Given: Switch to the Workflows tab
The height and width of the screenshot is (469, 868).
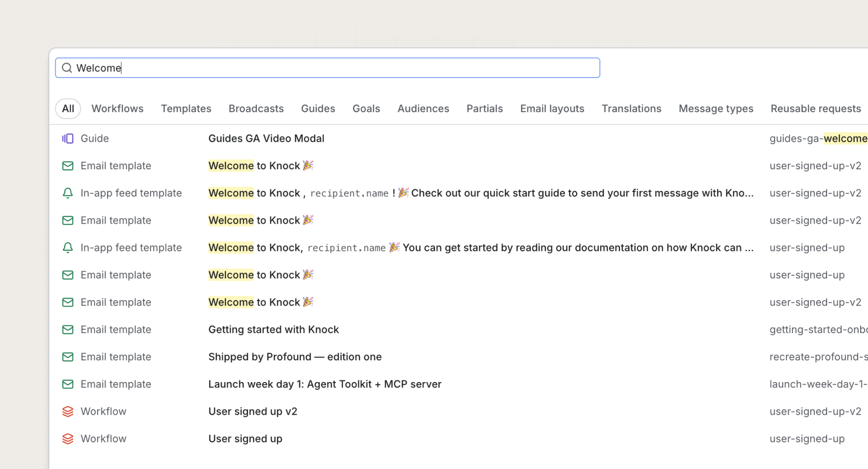Looking at the screenshot, I should point(117,109).
